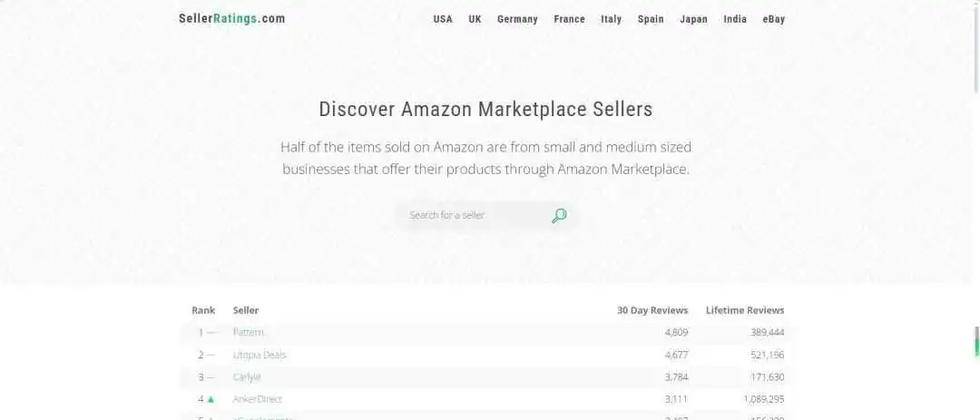Open the USA marketplace page
The height and width of the screenshot is (420, 980).
pos(443,19)
